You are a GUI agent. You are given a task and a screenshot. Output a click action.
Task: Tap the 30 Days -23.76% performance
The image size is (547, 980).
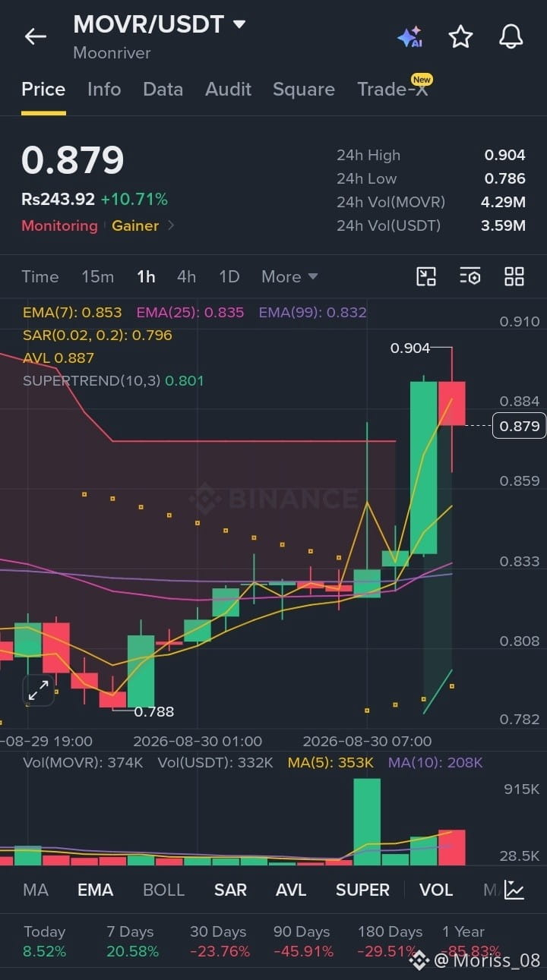click(x=220, y=941)
